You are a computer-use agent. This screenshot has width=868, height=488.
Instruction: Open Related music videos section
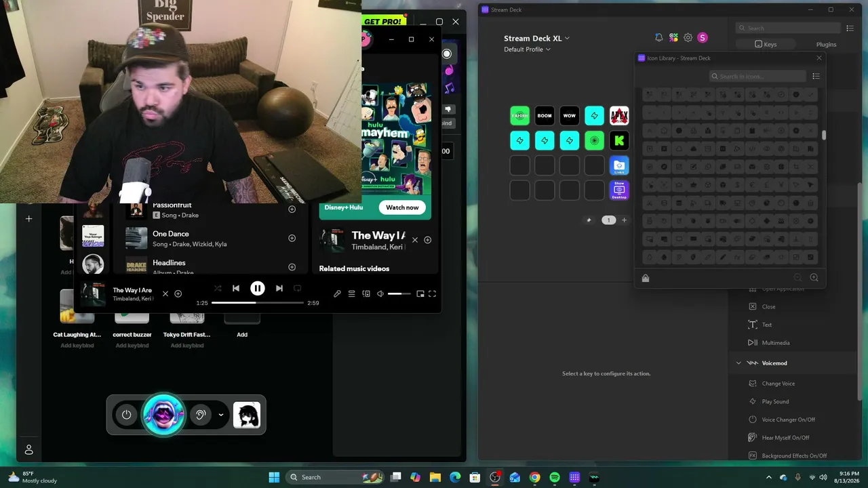[354, 268]
